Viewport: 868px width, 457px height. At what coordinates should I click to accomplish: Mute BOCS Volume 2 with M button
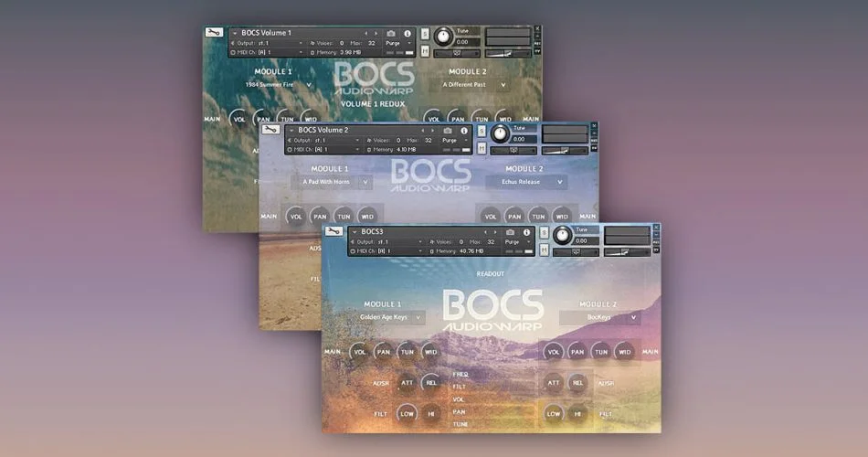click(x=482, y=148)
